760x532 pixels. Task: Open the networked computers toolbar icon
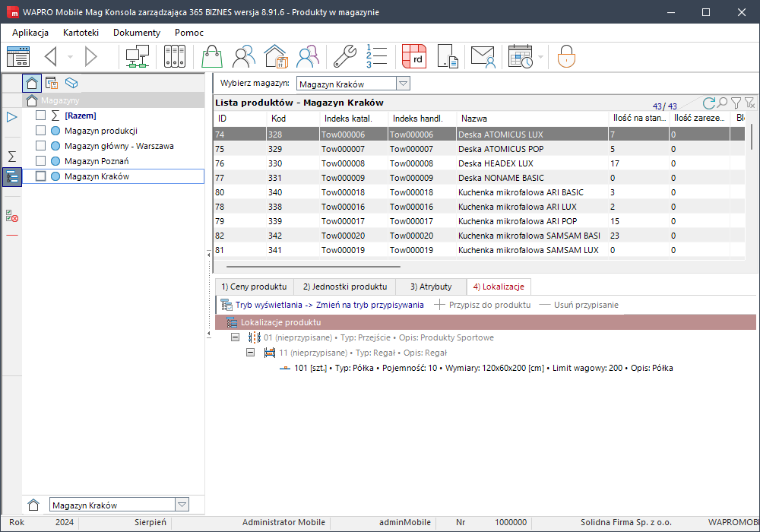click(137, 57)
